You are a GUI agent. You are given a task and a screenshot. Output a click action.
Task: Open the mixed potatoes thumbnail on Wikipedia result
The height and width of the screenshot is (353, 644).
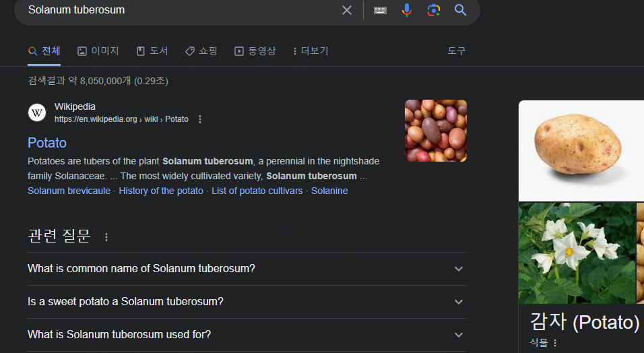click(436, 131)
